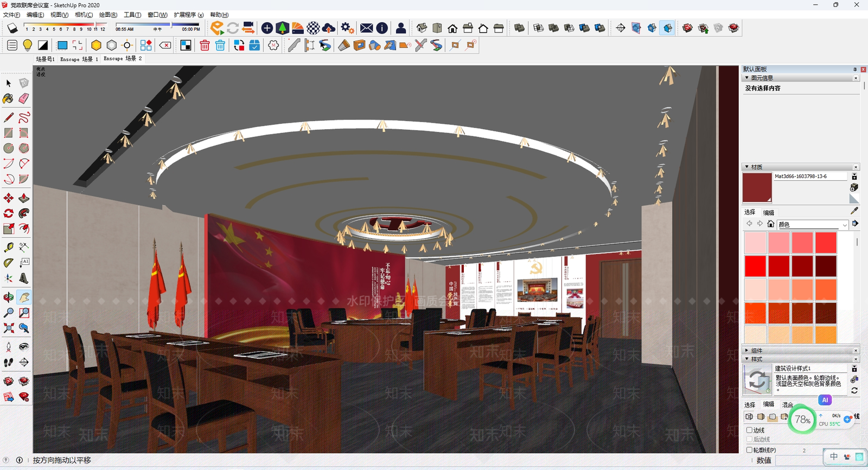Screen dimensions: 868x470
Task: Open the 扩展程序 menu
Action: [189, 15]
